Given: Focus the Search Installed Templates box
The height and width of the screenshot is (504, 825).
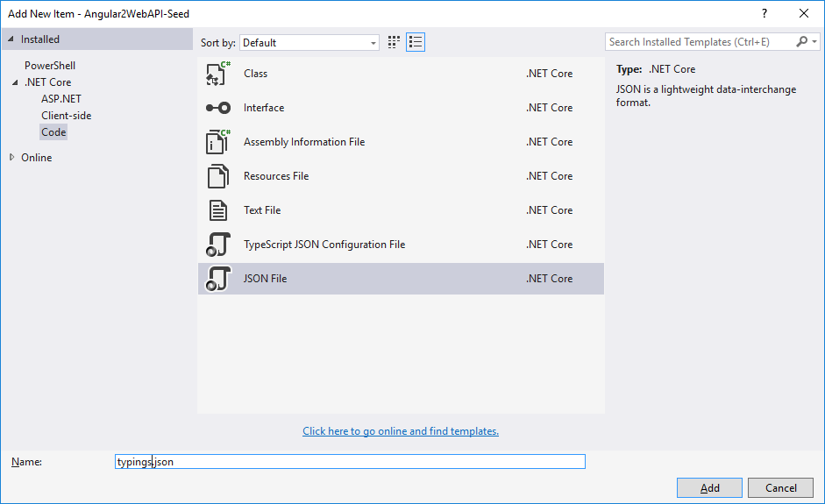Looking at the screenshot, I should pyautogui.click(x=700, y=41).
